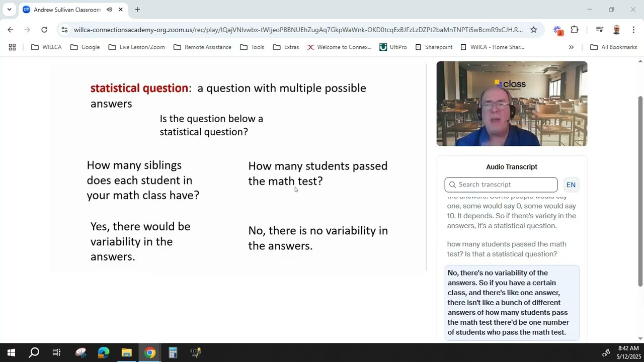Open the Windows Start menu
644x362 pixels.
point(11,353)
